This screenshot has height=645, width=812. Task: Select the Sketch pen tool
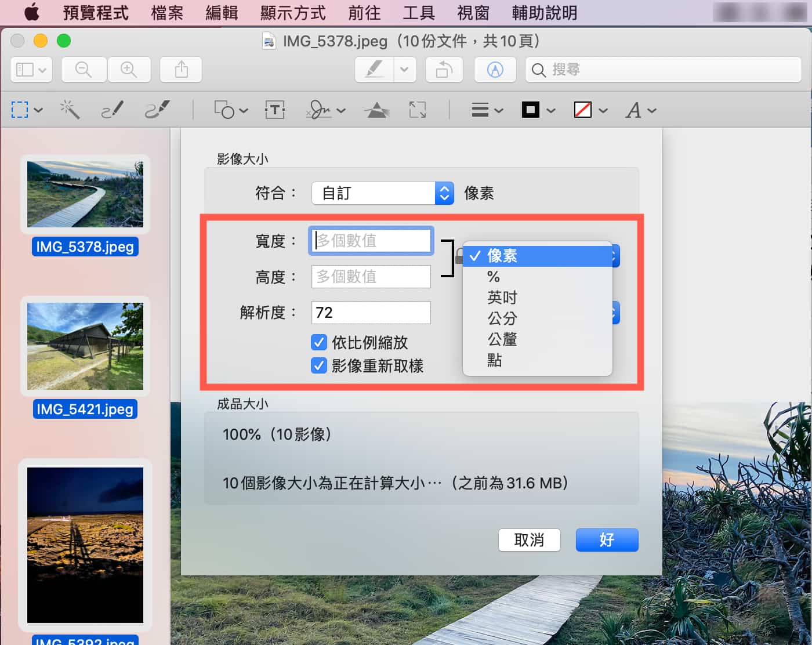click(x=113, y=110)
